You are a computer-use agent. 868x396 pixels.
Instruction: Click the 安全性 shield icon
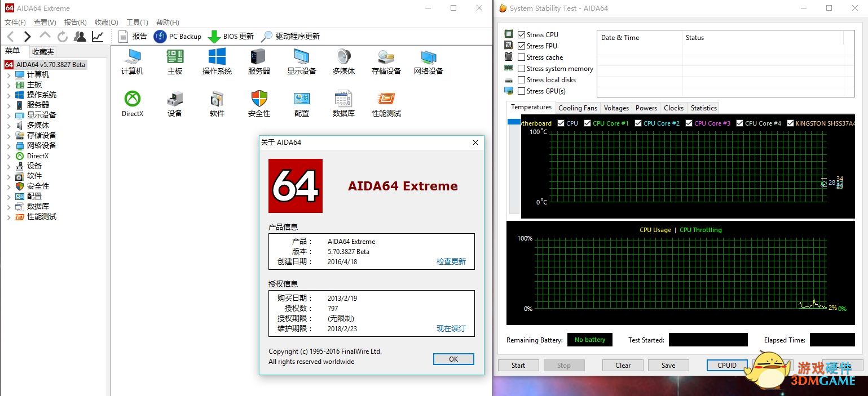(259, 99)
